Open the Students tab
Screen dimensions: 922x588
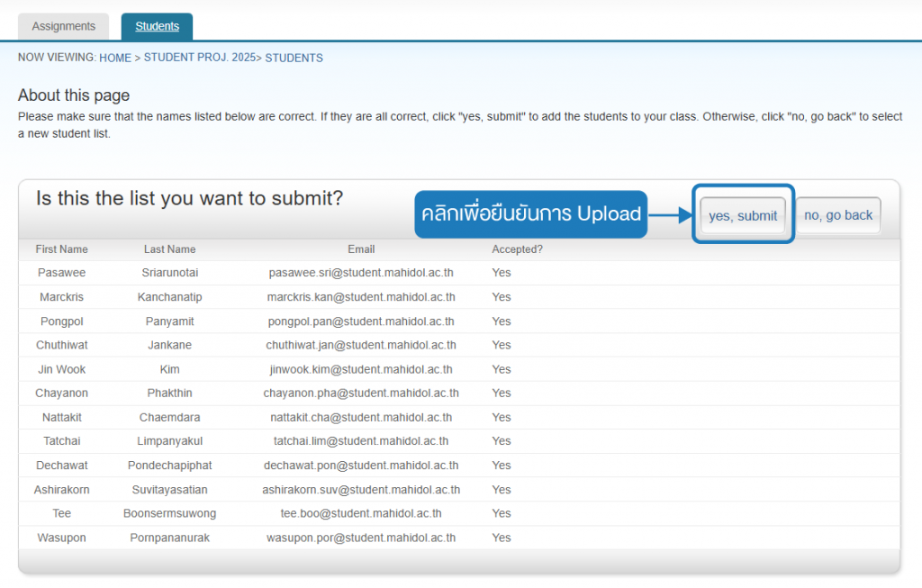(x=157, y=26)
